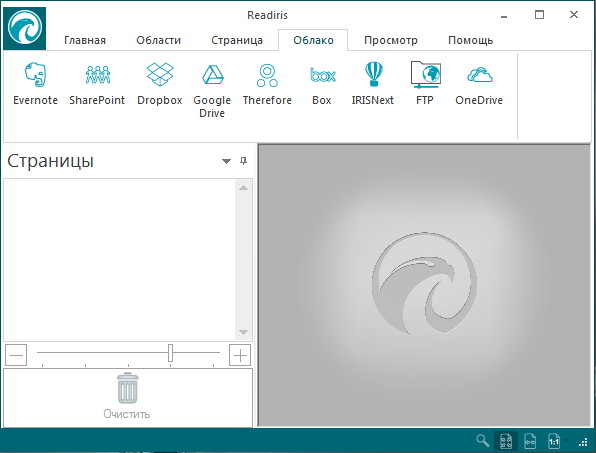Set view to 1:1 actual size

554,441
